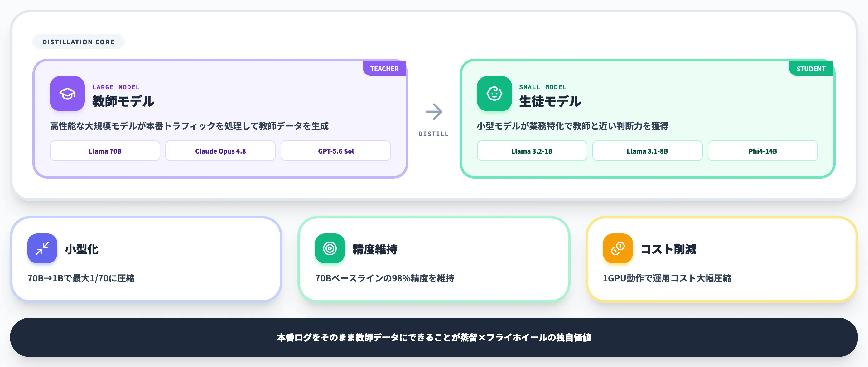Choose the Llama 3.1-8B student model
This screenshot has width=868, height=367.
pos(647,151)
